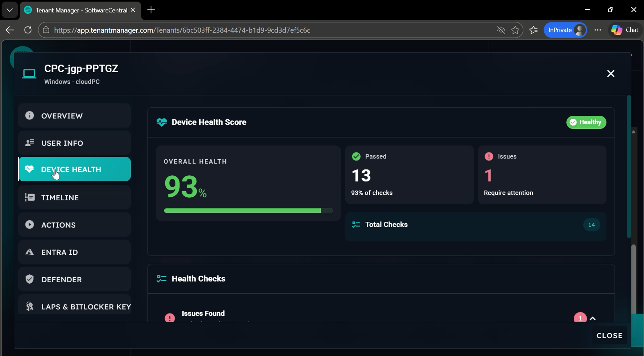Click the Overview info icon in sidebar

pyautogui.click(x=29, y=115)
